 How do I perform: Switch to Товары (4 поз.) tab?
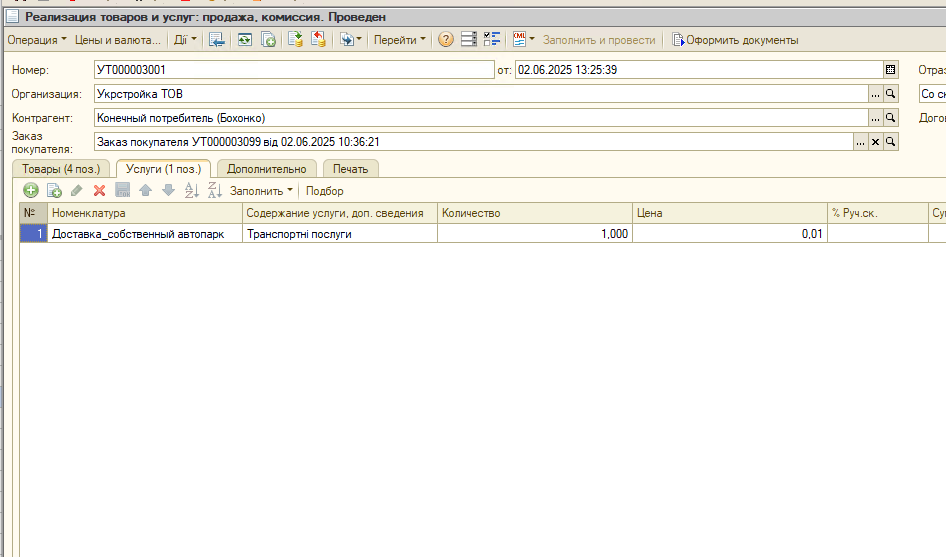(61, 169)
